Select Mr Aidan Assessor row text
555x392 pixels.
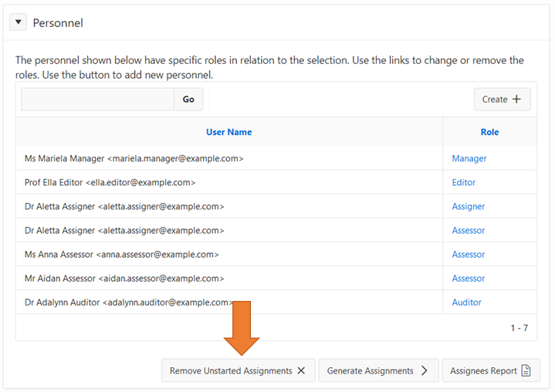(x=124, y=279)
